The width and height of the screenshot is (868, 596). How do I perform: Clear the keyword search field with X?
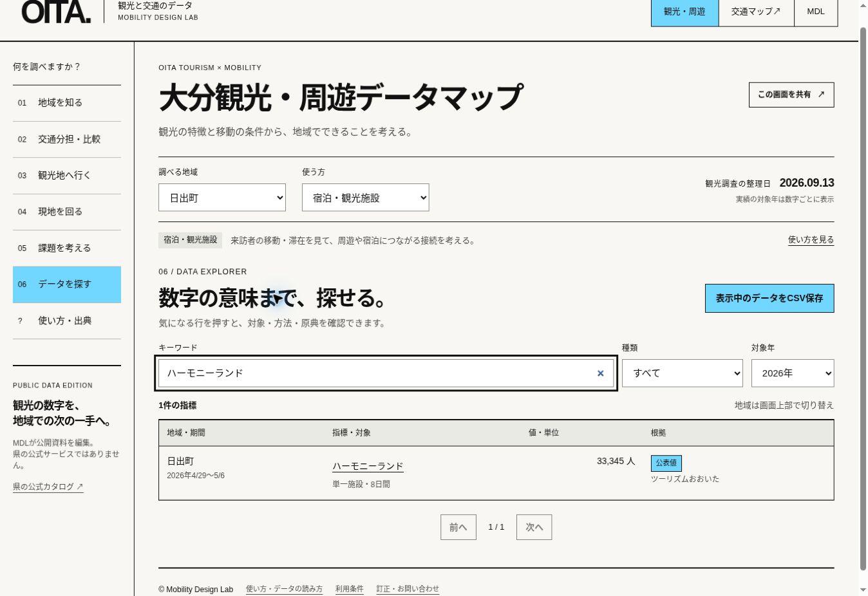tap(600, 373)
